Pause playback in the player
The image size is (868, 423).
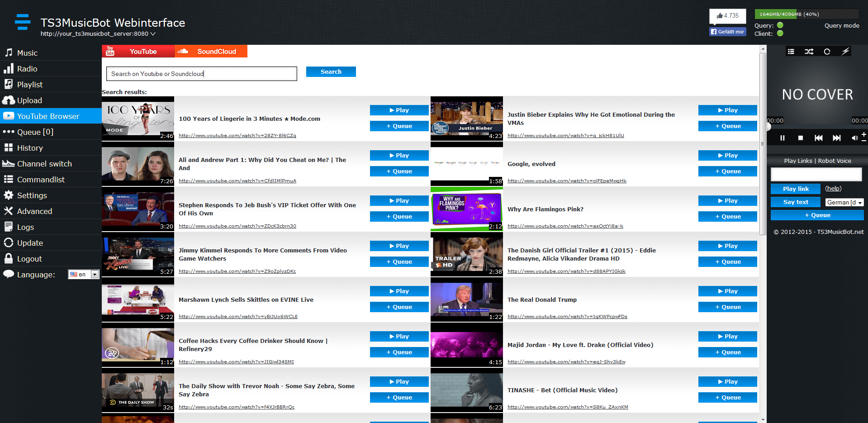click(x=783, y=138)
